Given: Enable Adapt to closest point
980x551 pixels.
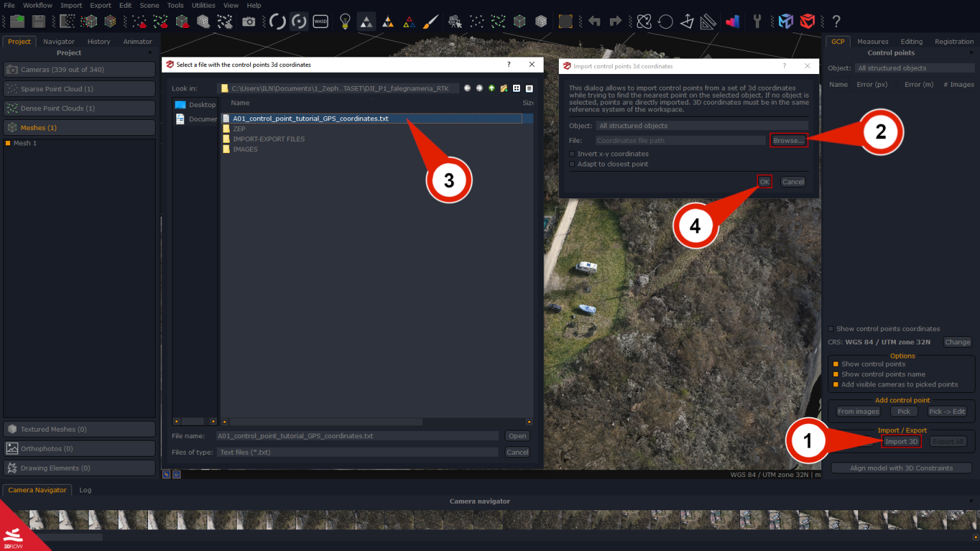Looking at the screenshot, I should (x=572, y=163).
